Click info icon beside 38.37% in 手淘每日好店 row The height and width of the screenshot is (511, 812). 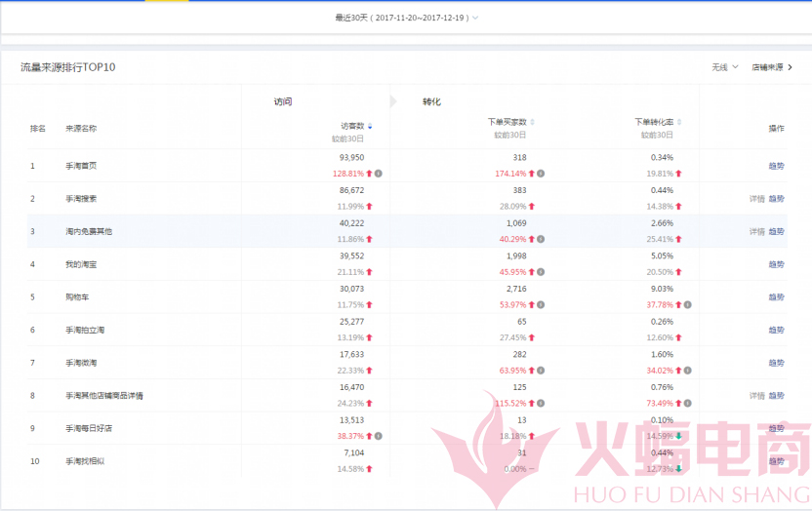(379, 436)
